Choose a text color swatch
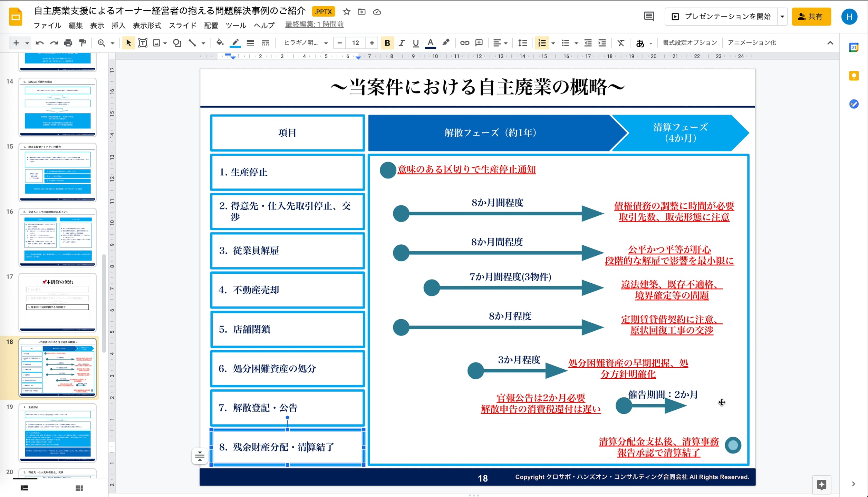Viewport: 868px width, 497px height. (x=430, y=43)
